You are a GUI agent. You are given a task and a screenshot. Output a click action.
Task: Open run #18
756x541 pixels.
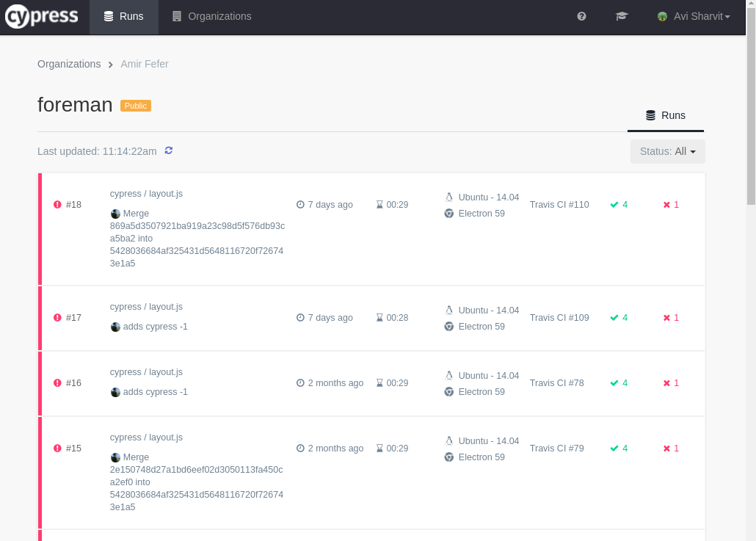371,229
